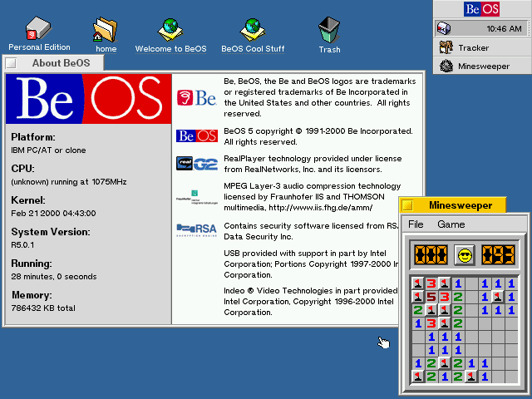
Task: Click the uptime "28 minutes, 0 seconds"
Action: (53, 277)
